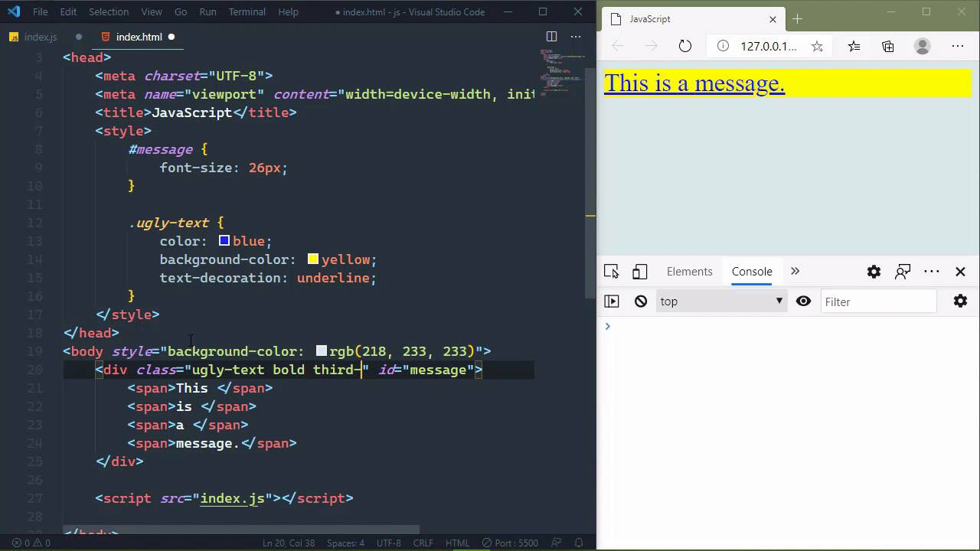Clear the console
The width and height of the screenshot is (980, 551).
pyautogui.click(x=641, y=302)
